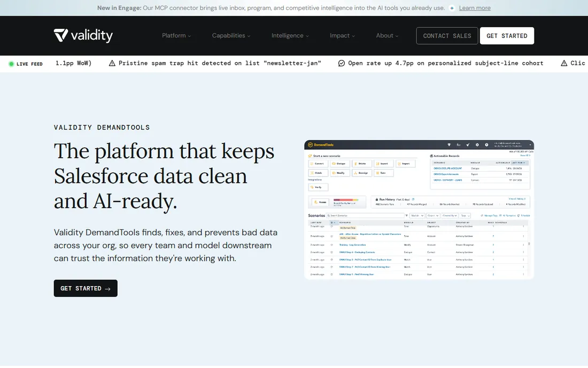Click the warning triangle before the cut-off "Clic" alert
This screenshot has height=368, width=588.
pyautogui.click(x=563, y=63)
